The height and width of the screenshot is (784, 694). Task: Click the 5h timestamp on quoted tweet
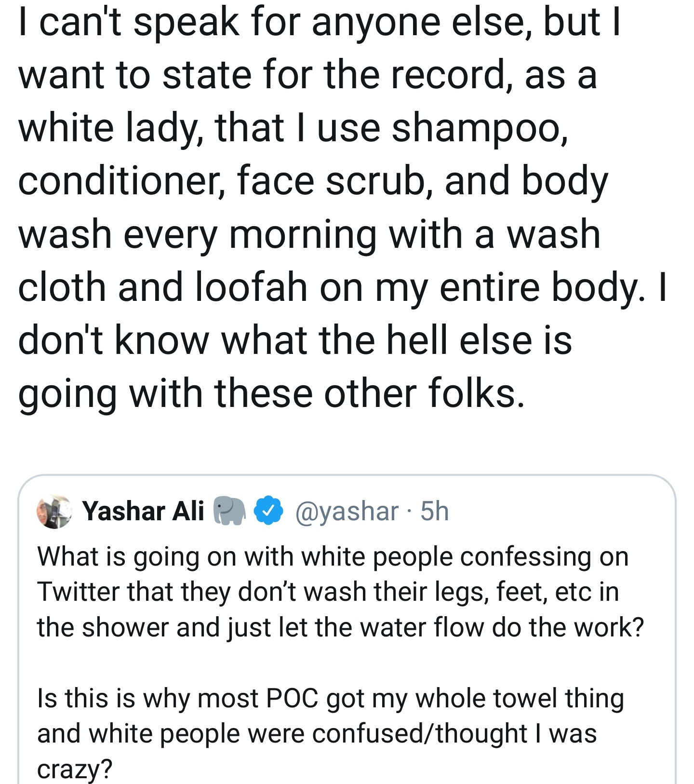click(434, 511)
